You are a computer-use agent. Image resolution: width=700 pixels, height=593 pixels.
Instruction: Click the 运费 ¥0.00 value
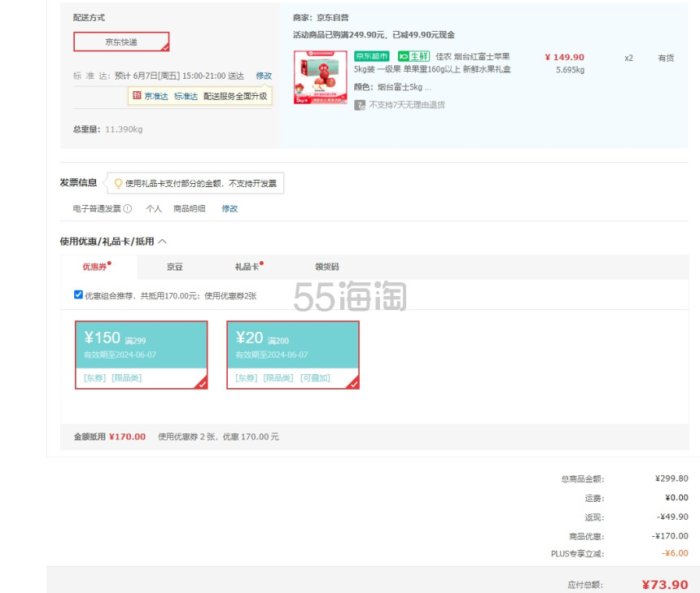[x=676, y=498]
